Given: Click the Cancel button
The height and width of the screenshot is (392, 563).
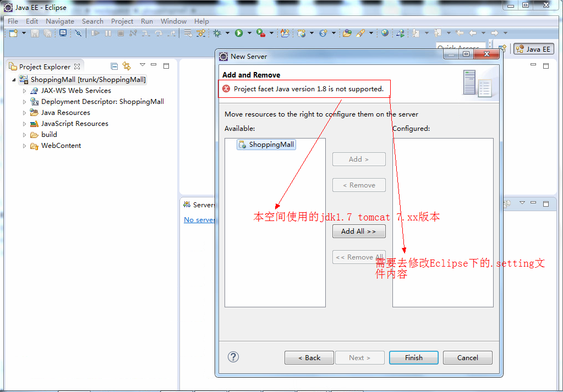Looking at the screenshot, I should 467,357.
